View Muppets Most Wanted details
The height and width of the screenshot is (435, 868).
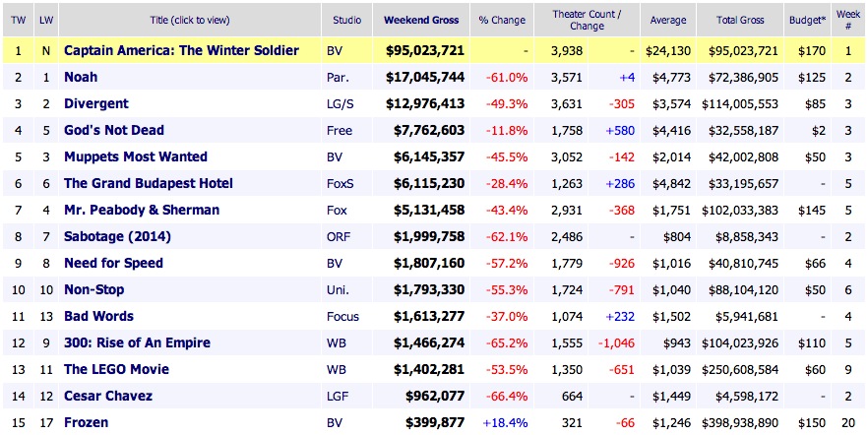pyautogui.click(x=136, y=156)
